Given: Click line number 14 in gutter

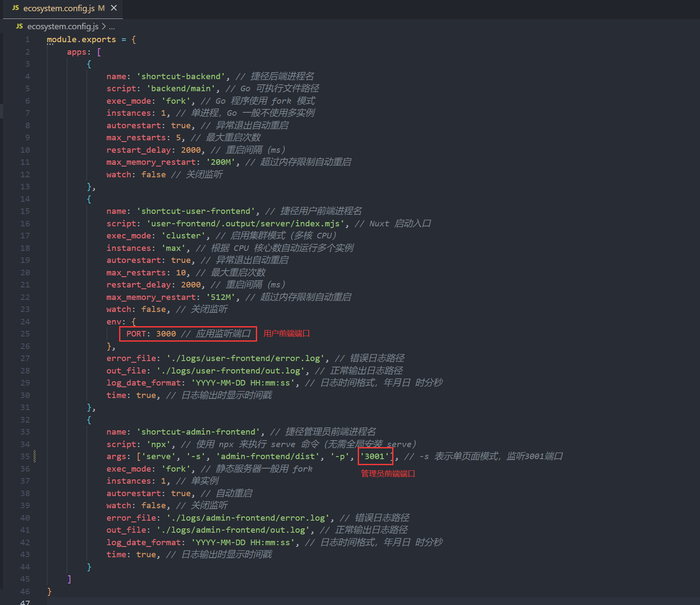Looking at the screenshot, I should [x=25, y=199].
